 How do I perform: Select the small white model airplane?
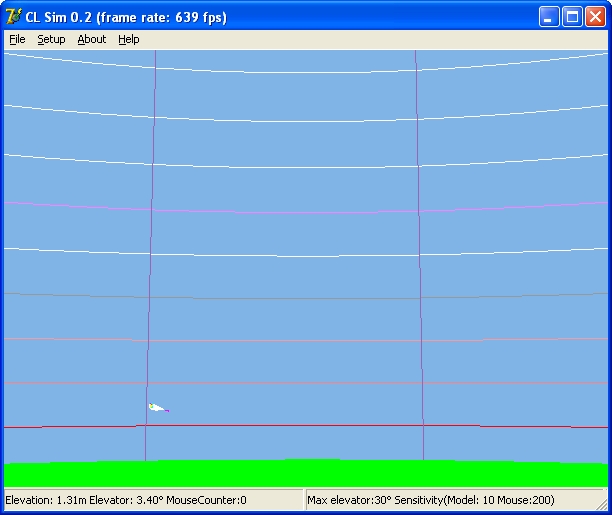click(156, 407)
